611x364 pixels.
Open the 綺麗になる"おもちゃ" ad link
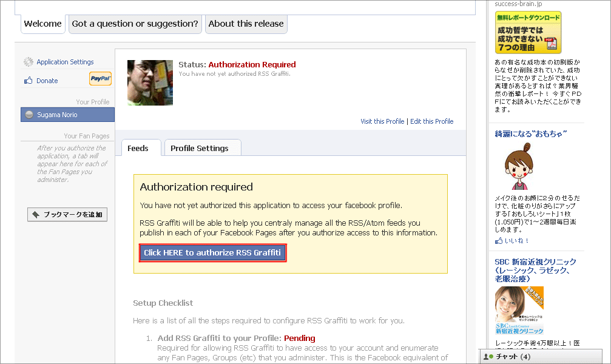click(x=530, y=133)
